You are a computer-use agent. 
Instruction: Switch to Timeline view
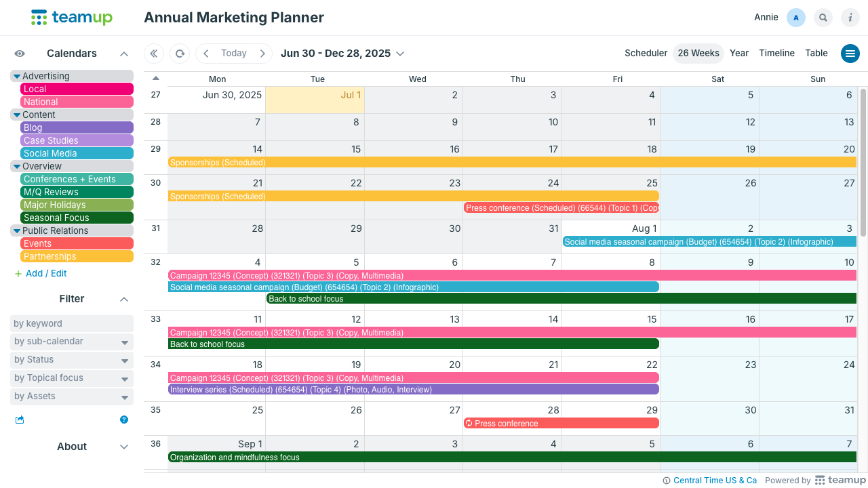click(776, 54)
